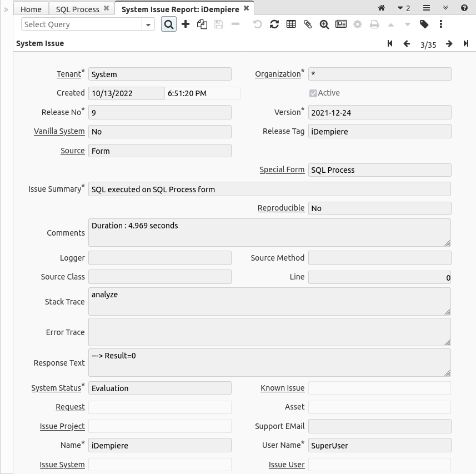Go to the next record arrow
The width and height of the screenshot is (476, 474).
pyautogui.click(x=449, y=44)
